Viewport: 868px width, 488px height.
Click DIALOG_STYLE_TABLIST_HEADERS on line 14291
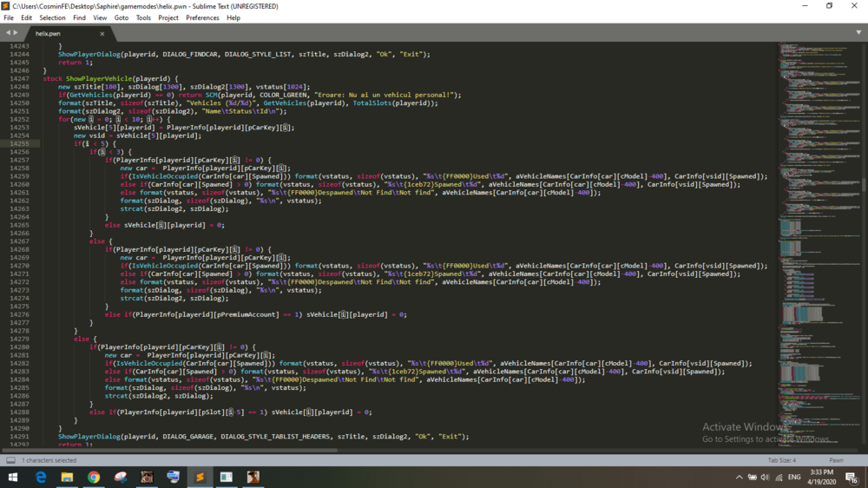coord(275,437)
